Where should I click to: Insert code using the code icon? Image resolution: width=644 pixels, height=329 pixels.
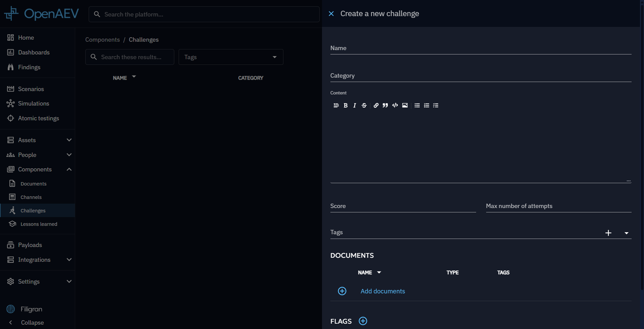pyautogui.click(x=395, y=106)
